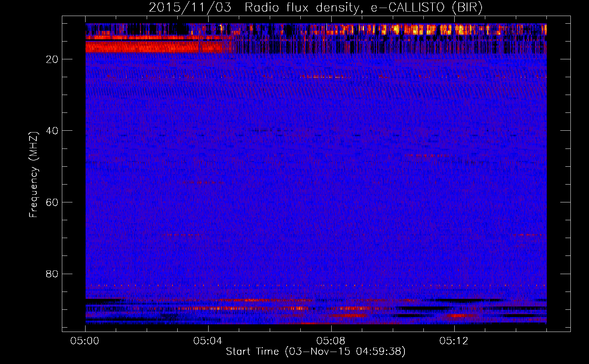589x364 pixels.
Task: Click the 80 MHz frequency tick label
Action: 52,274
